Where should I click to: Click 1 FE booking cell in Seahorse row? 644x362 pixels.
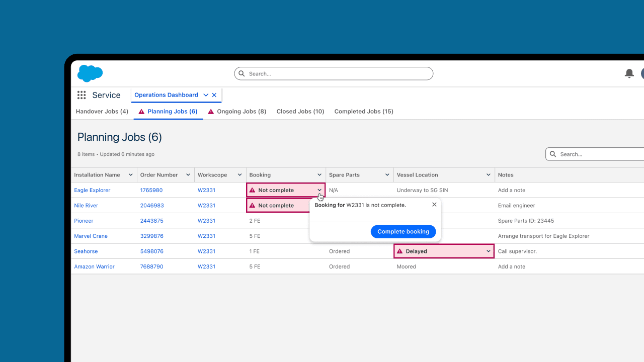pos(254,251)
